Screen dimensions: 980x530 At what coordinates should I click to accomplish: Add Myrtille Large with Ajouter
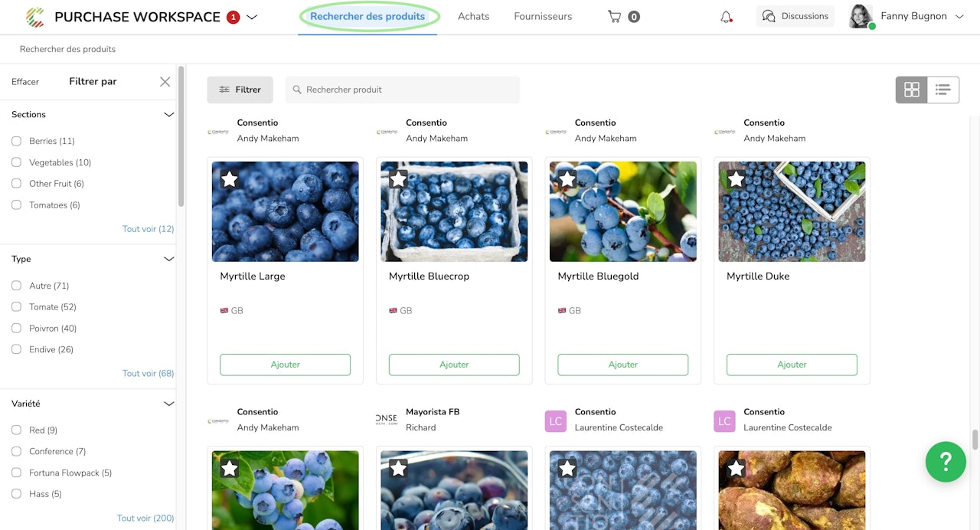pos(286,365)
